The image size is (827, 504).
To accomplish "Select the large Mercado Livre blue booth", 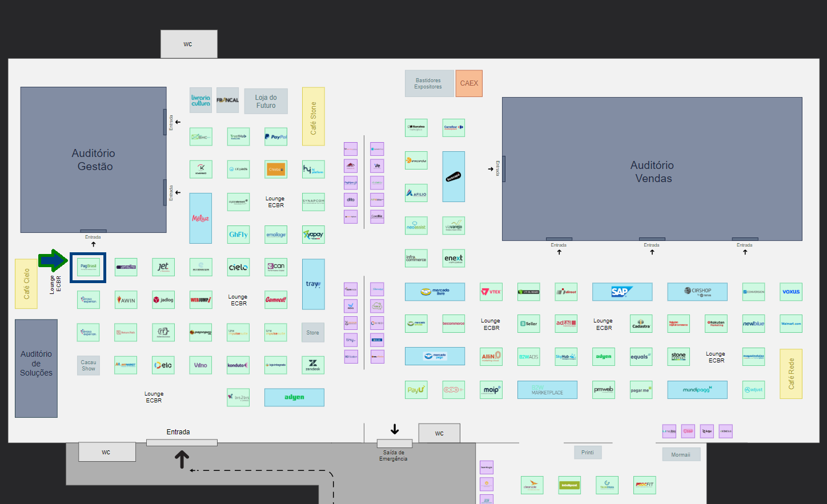I will (435, 292).
